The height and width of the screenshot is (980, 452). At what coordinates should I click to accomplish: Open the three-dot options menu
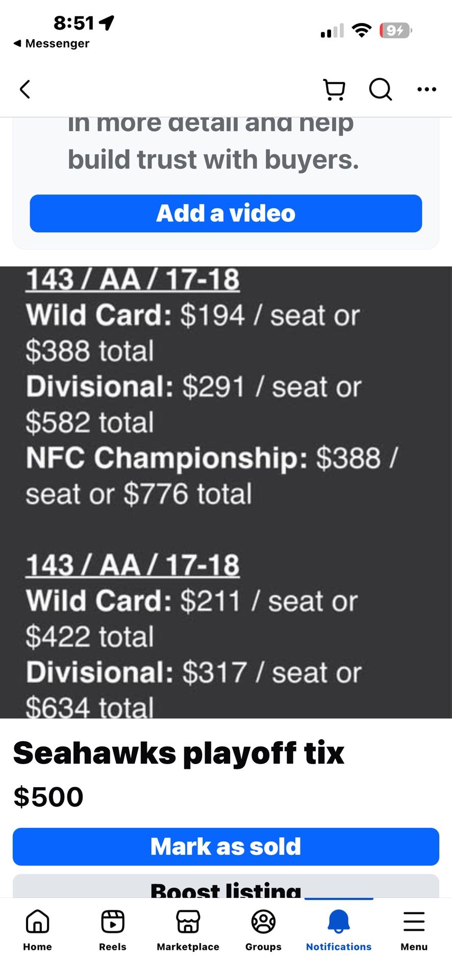coord(426,89)
